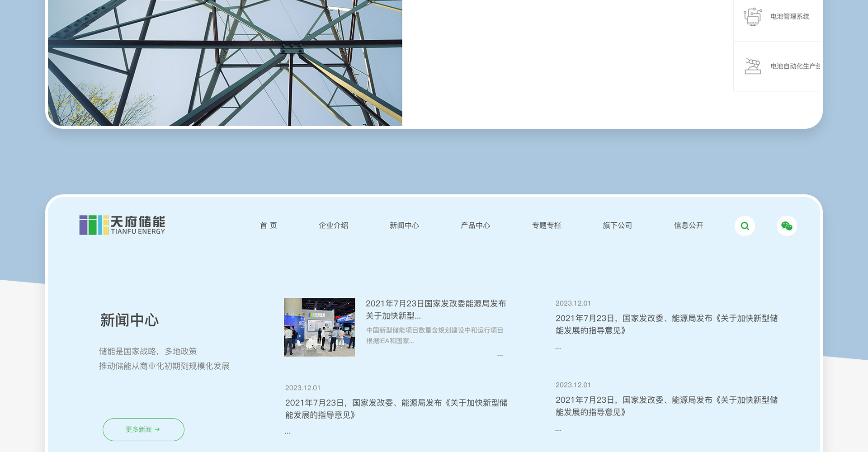Open 企业介绍 navigation item
Viewport: 868px width, 452px height.
[x=333, y=226]
